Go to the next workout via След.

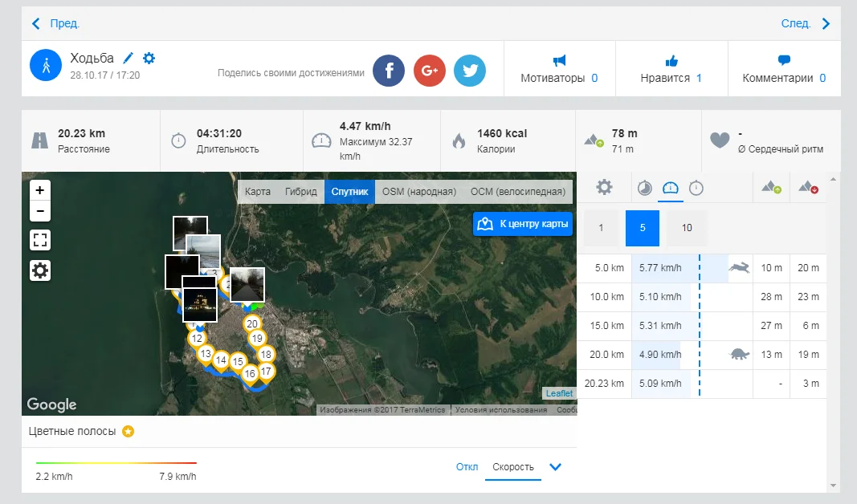click(805, 24)
